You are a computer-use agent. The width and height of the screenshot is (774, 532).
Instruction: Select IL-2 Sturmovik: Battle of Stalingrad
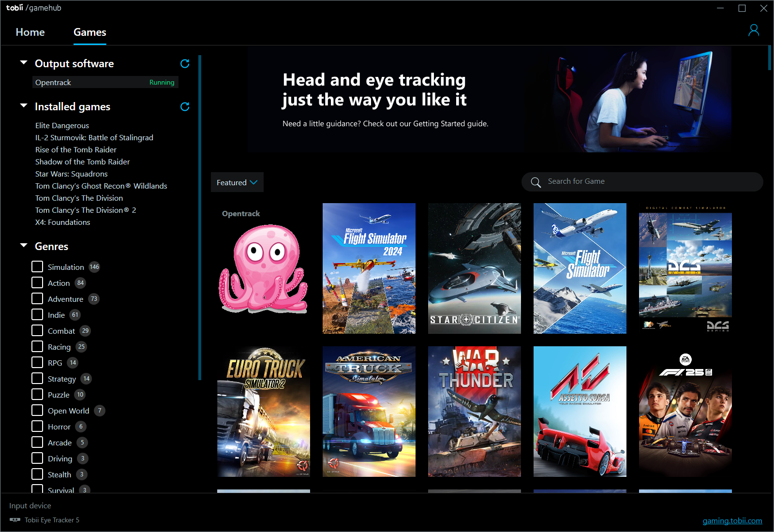coord(94,137)
